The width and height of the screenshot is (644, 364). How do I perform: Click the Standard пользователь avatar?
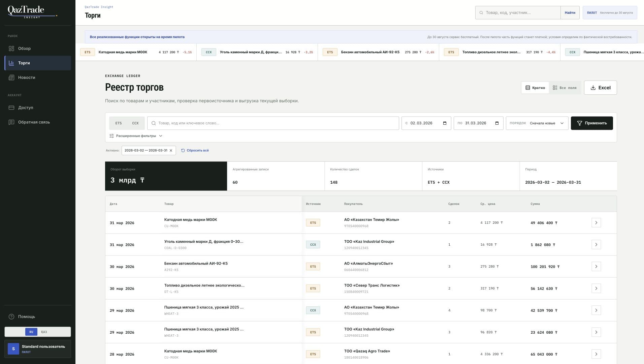tap(13, 349)
